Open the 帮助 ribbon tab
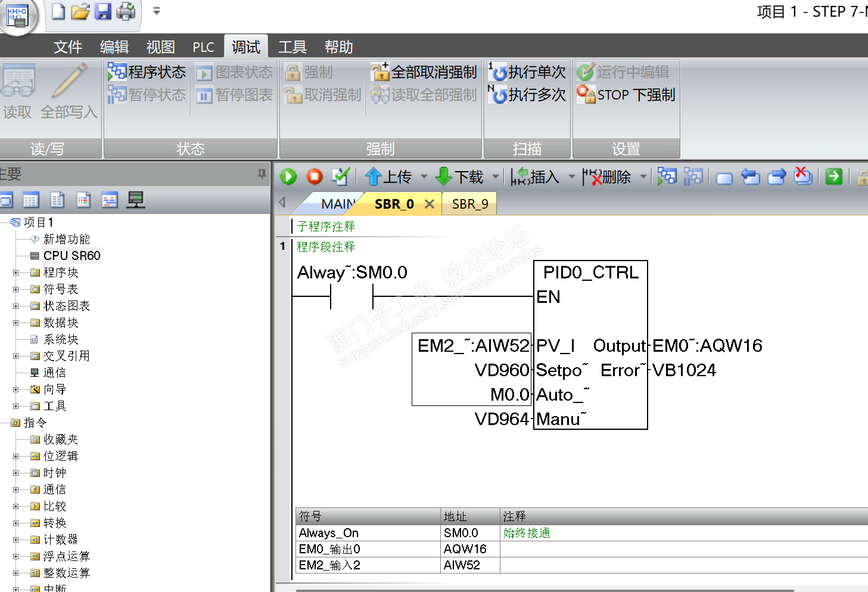This screenshot has width=868, height=592. point(338,47)
